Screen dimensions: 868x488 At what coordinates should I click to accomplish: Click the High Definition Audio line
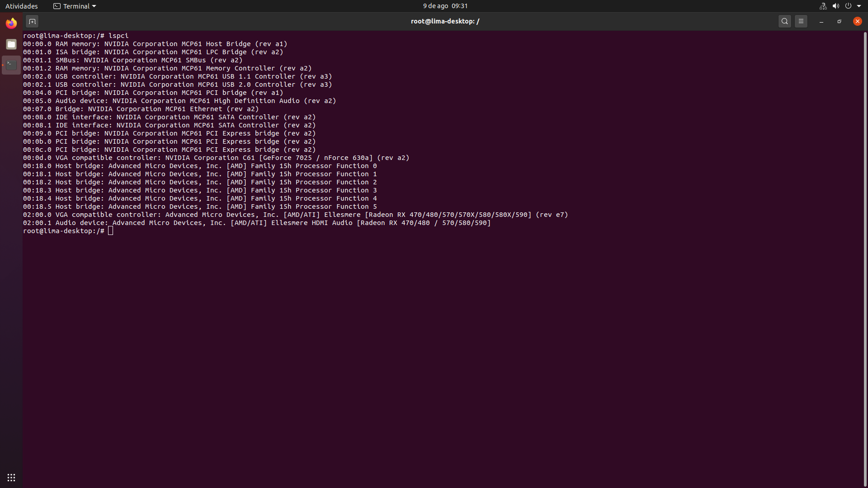pos(179,101)
